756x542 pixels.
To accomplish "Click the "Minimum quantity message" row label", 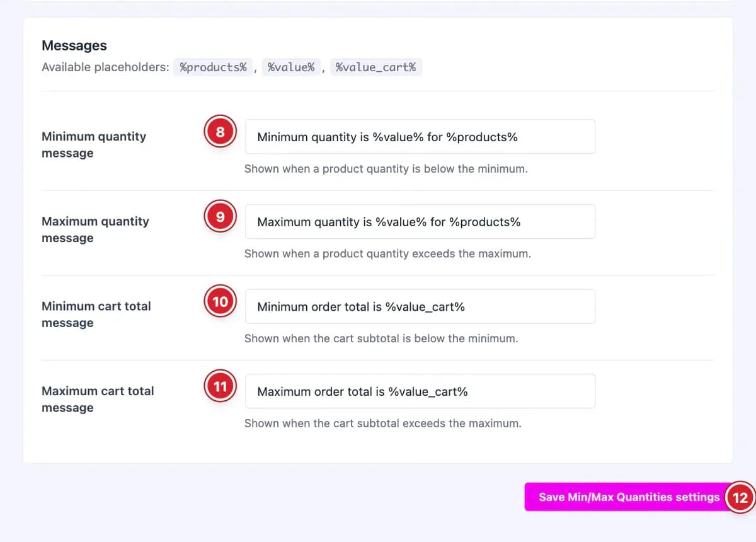I will click(x=94, y=145).
